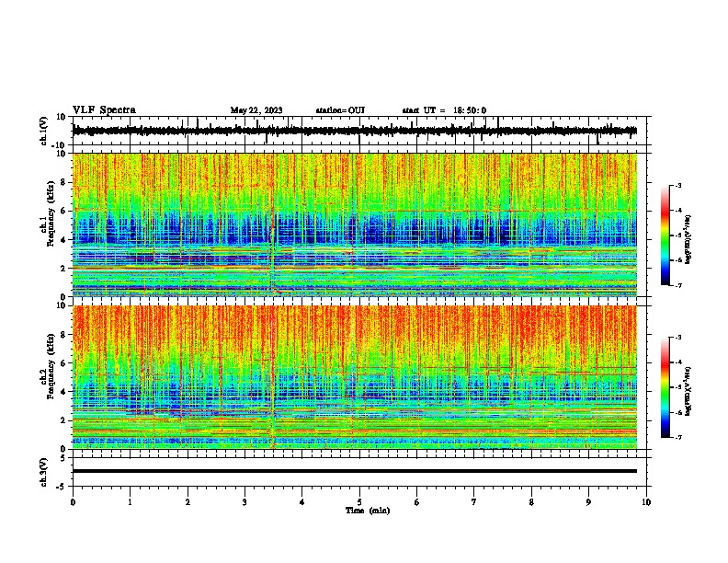Image resolution: width=728 pixels, height=563 pixels.
Task: Click the ch.1 spectrogram color scale bar
Action: tap(665, 236)
